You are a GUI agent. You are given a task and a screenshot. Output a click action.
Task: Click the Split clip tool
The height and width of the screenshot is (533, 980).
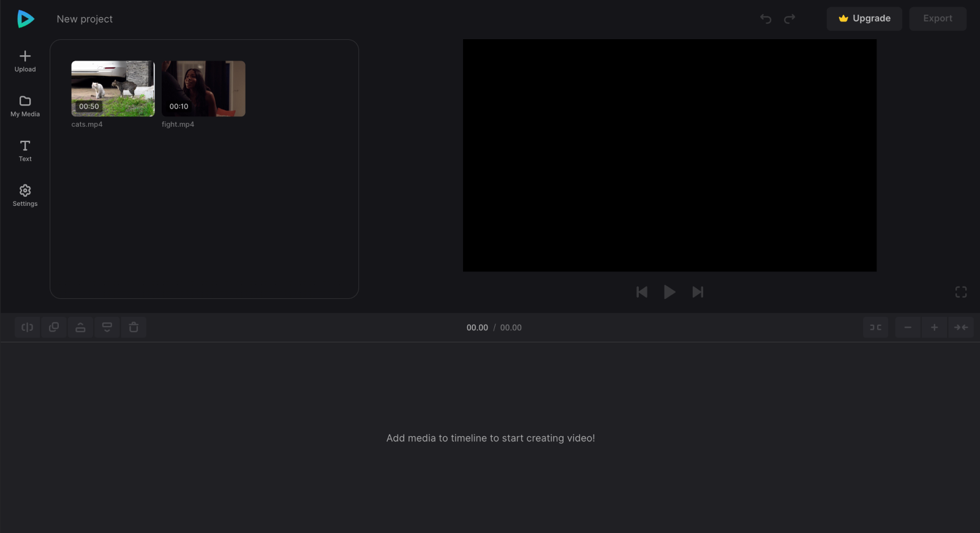click(x=28, y=327)
